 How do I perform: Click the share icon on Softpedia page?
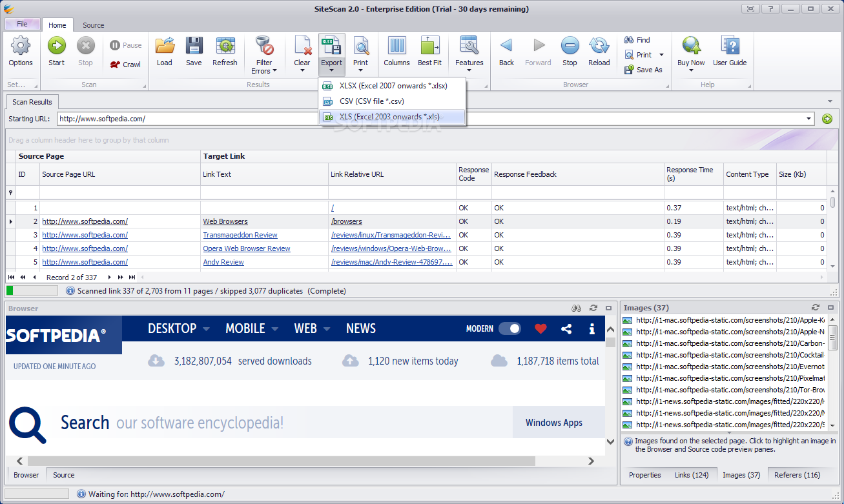566,328
